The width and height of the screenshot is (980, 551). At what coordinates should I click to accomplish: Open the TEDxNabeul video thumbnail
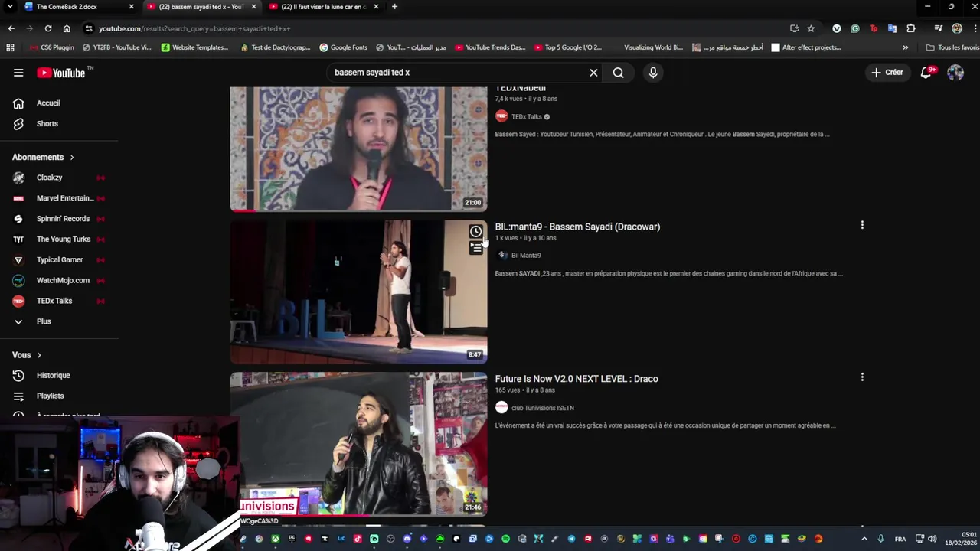coord(358,148)
